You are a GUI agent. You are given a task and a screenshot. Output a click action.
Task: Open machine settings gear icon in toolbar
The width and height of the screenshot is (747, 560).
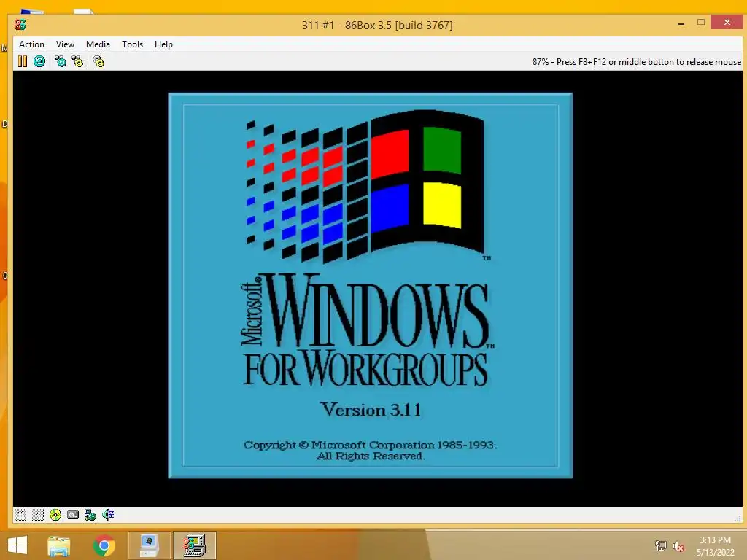[98, 61]
